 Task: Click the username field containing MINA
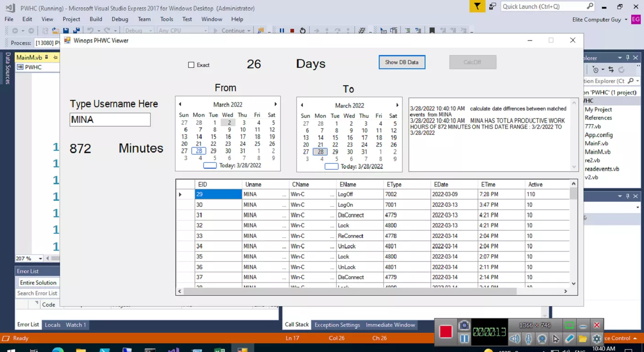click(110, 120)
